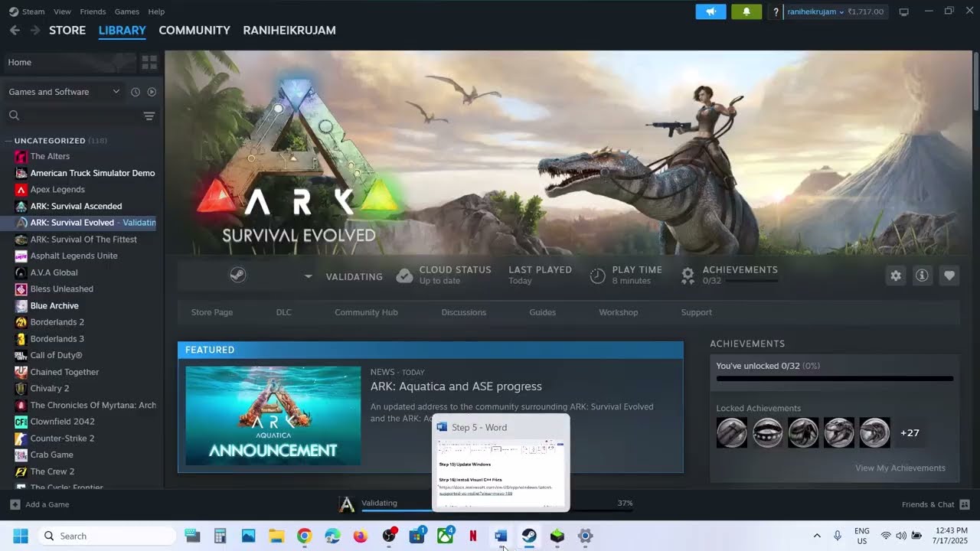Open the Discussions link
This screenshot has width=980, height=551.
(464, 312)
